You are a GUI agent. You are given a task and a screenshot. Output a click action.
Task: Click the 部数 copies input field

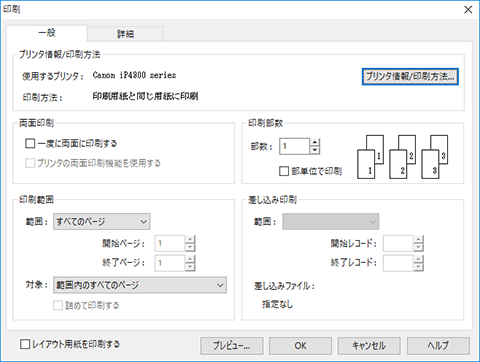[294, 146]
